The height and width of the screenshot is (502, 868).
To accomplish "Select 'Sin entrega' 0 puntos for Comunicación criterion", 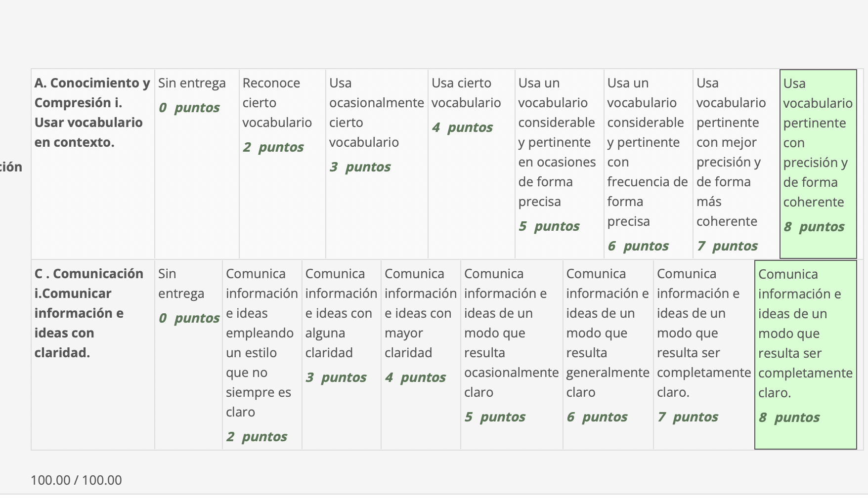I will [x=188, y=354].
